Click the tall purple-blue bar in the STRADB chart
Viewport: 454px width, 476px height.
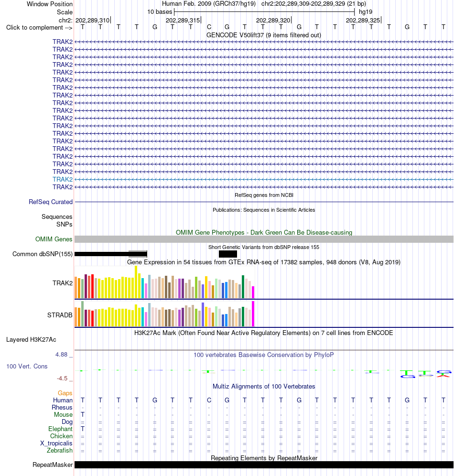[x=203, y=314]
